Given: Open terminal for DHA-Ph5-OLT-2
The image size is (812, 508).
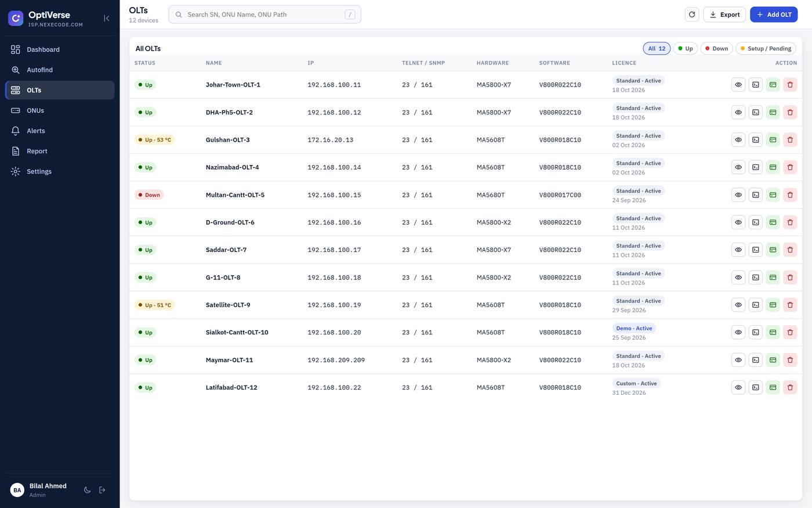Looking at the screenshot, I should 756,112.
